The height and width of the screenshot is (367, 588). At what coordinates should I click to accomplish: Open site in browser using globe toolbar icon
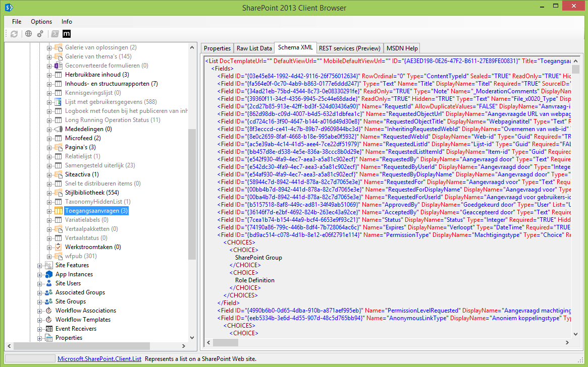[x=28, y=34]
